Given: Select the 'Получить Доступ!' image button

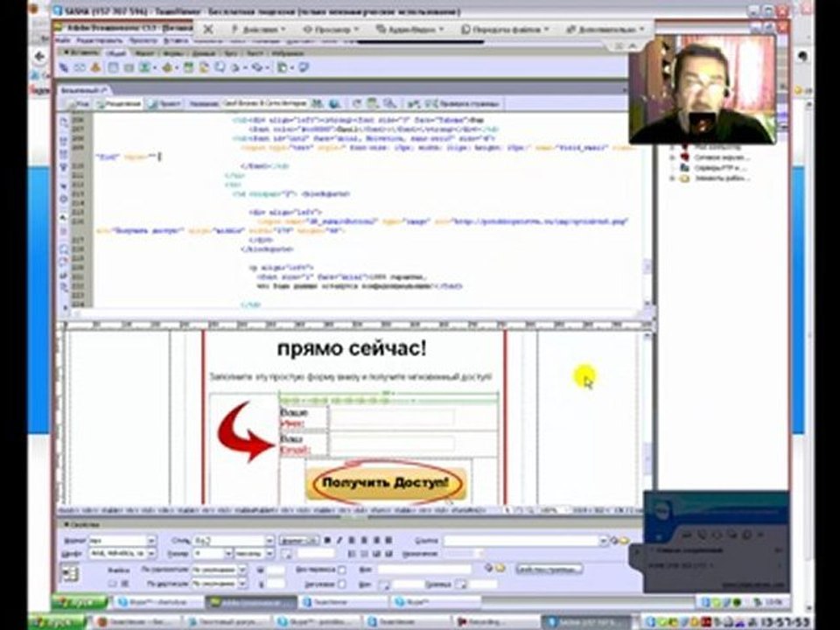Looking at the screenshot, I should 385,483.
